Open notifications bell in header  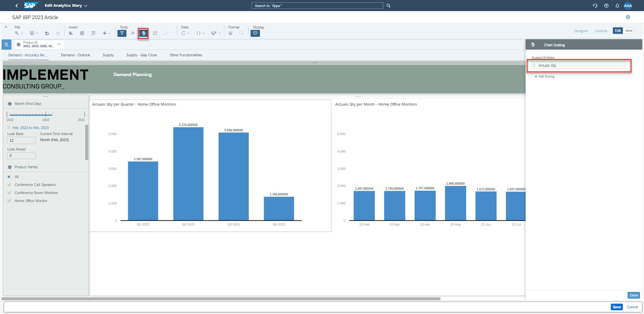pos(617,6)
